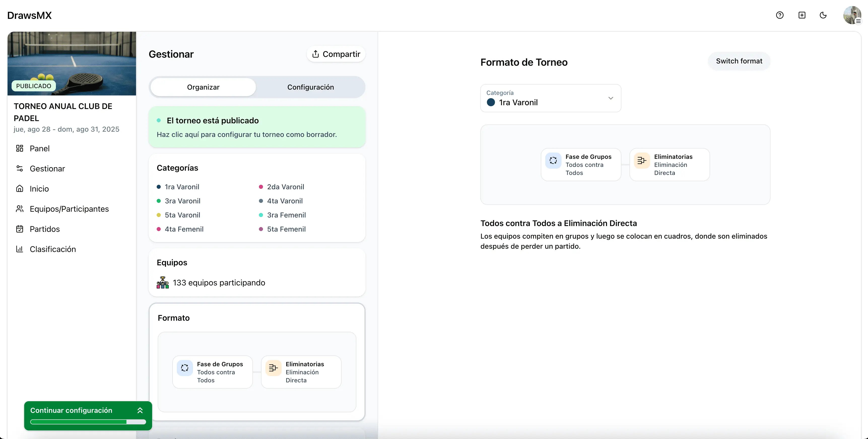Open Panel in the sidebar

click(x=40, y=148)
